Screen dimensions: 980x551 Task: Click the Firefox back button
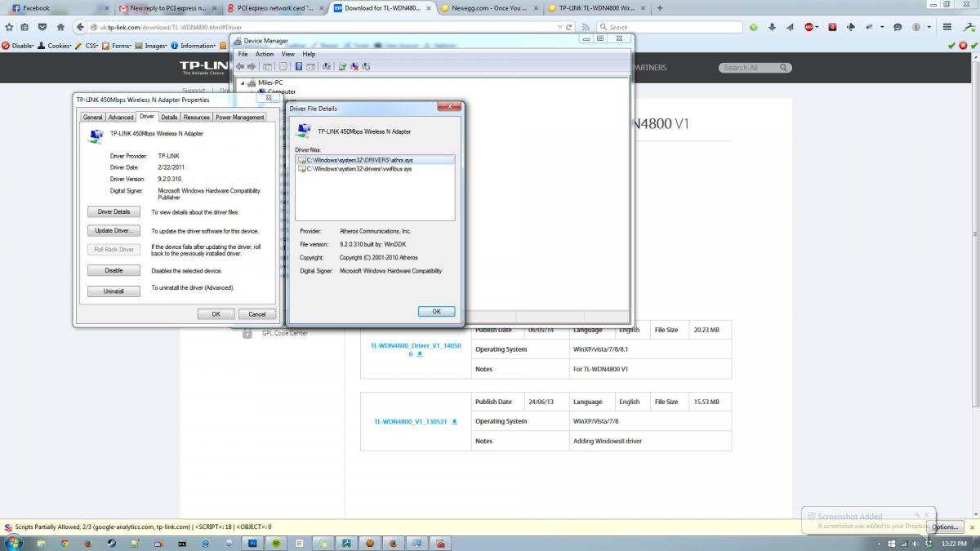coord(80,27)
